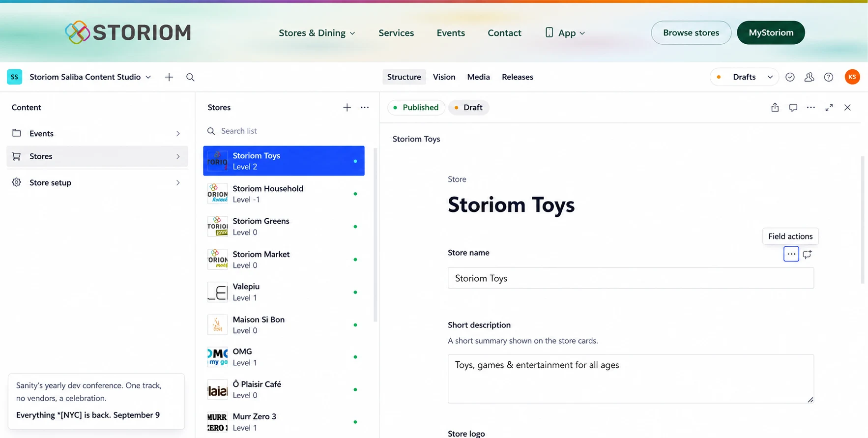
Task: Click the Browse stores button
Action: 691,32
